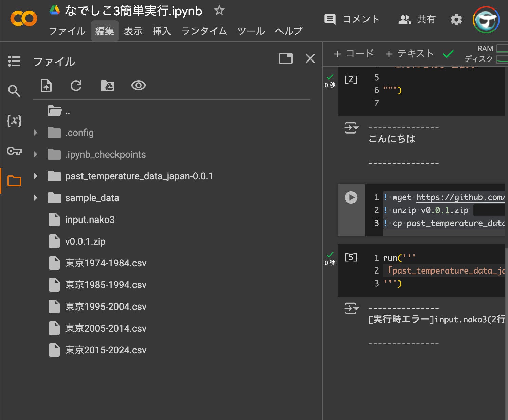Viewport: 508px width, 420px height.
Task: Close the Files panel
Action: [x=310, y=58]
